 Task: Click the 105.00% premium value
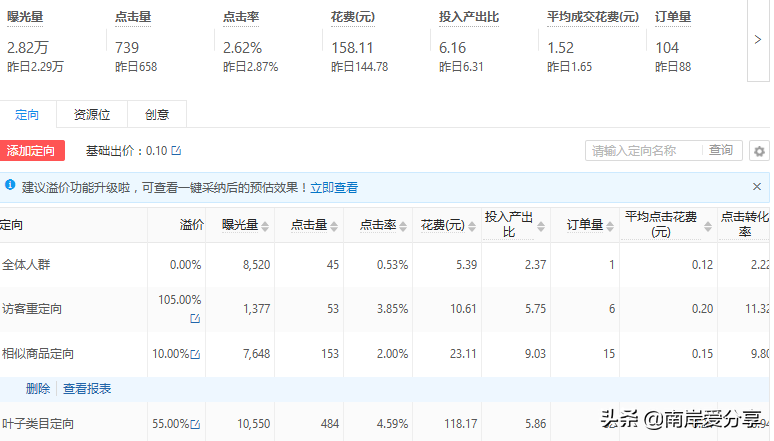[x=180, y=300]
